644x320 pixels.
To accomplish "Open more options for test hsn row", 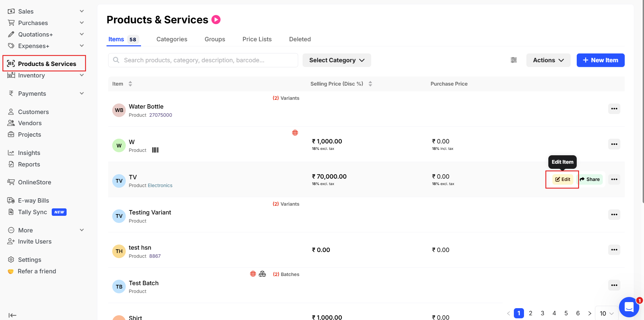I will 614,250.
